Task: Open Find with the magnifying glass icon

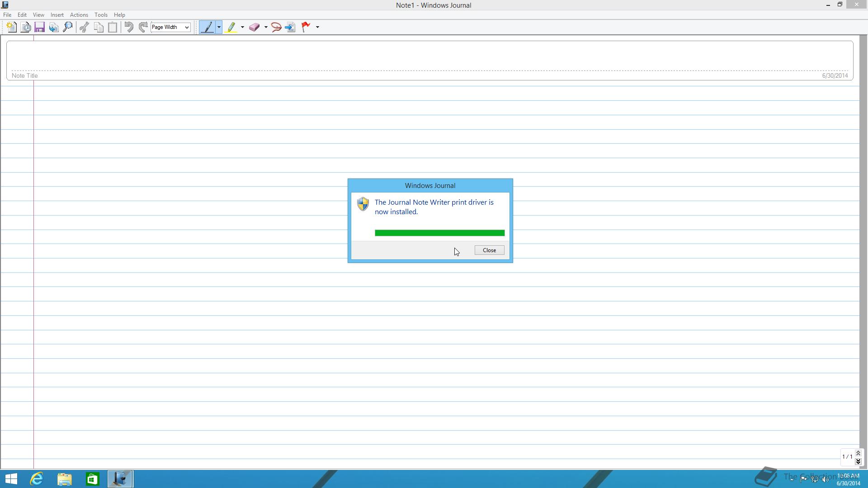Action: [68, 27]
